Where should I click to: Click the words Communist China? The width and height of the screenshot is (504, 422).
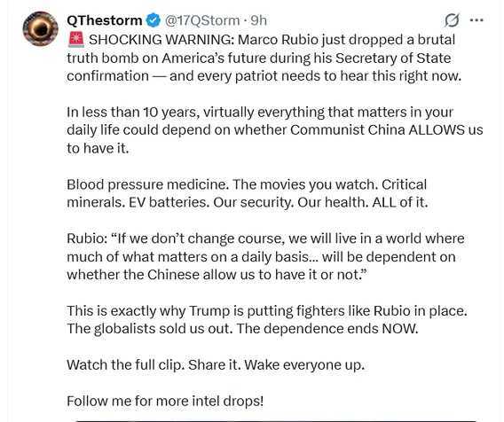point(348,130)
